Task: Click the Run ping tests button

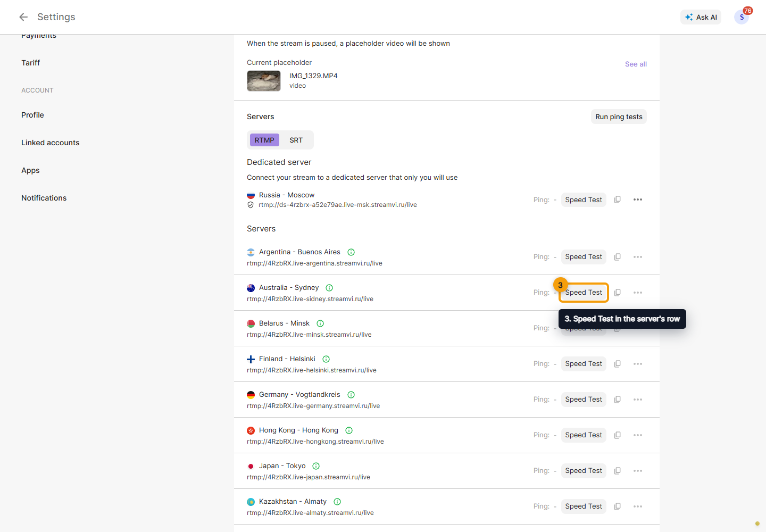Action: point(619,117)
